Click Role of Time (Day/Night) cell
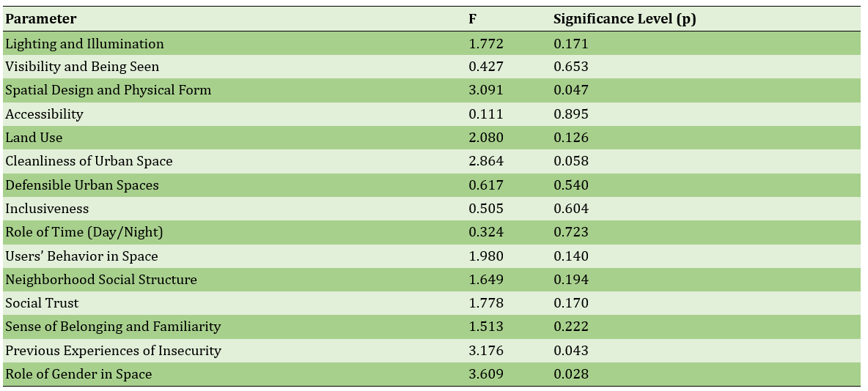 (x=84, y=232)
